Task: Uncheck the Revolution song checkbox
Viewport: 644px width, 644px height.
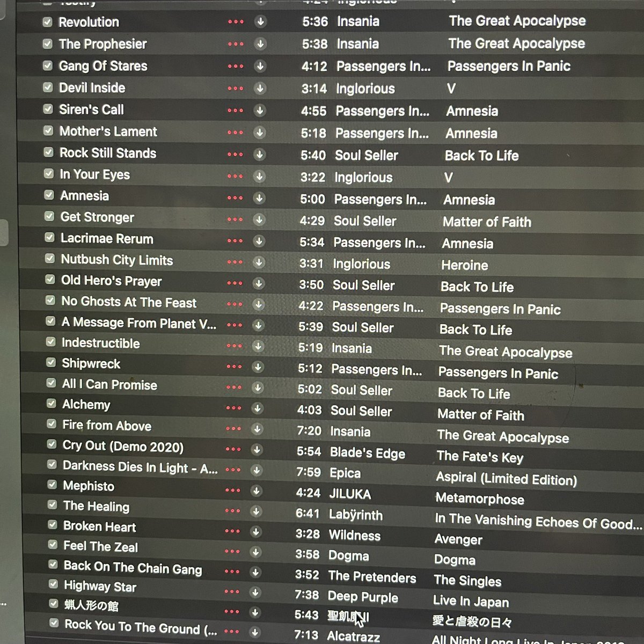Action: coord(47,22)
